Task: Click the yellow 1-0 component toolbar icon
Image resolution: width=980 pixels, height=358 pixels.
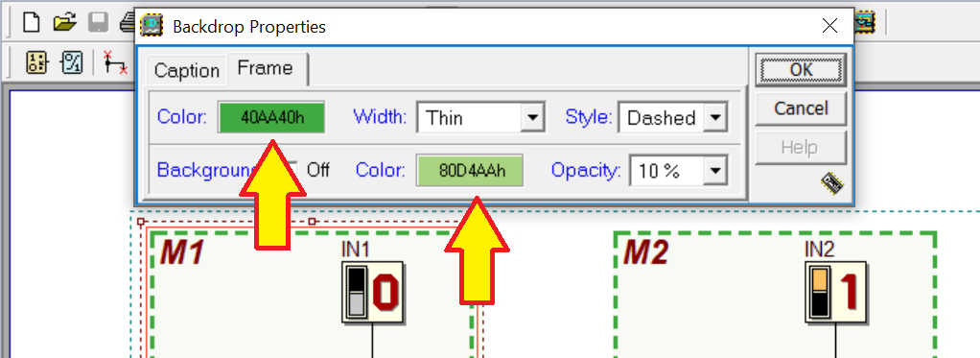Action: coord(36,62)
